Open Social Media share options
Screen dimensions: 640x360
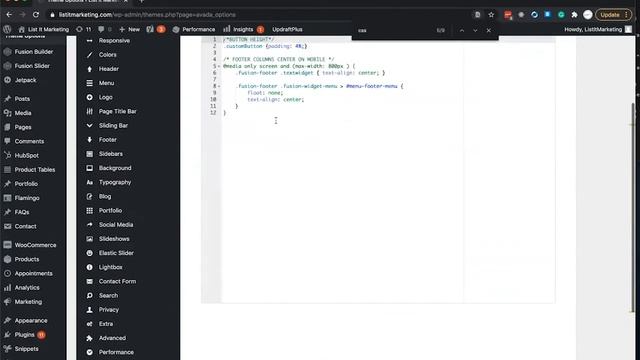[116, 224]
